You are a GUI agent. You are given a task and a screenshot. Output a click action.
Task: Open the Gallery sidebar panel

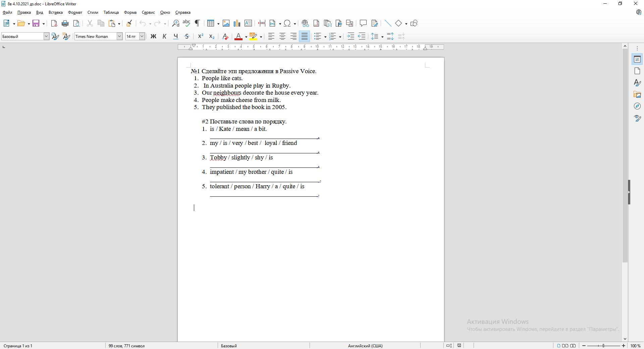coord(637,95)
